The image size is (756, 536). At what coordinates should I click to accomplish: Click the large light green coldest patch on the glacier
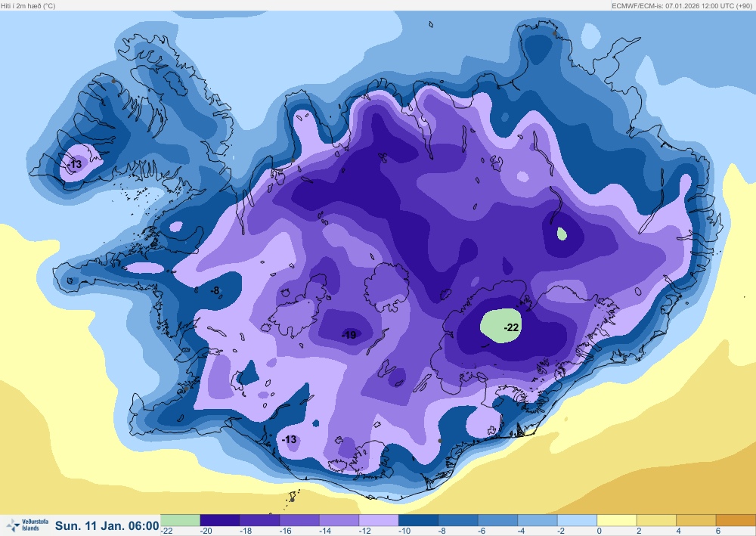(x=500, y=327)
